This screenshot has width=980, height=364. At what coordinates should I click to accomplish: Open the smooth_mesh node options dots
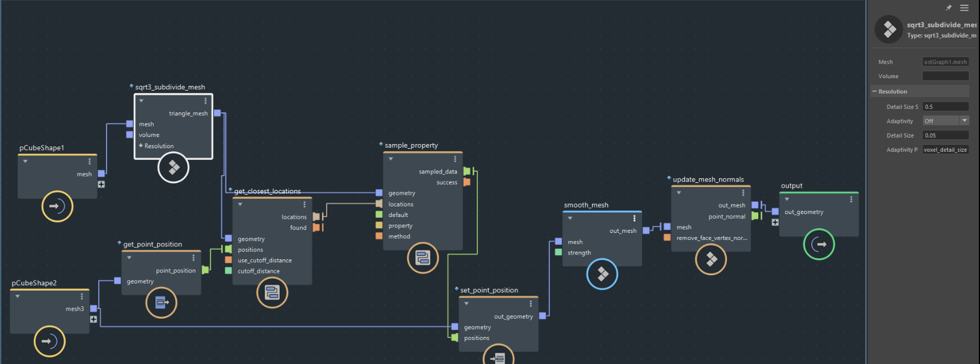click(x=634, y=218)
